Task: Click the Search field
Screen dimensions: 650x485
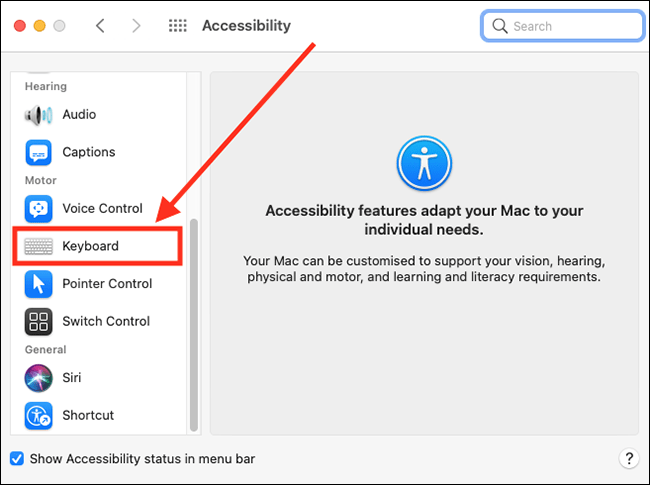Action: tap(563, 26)
